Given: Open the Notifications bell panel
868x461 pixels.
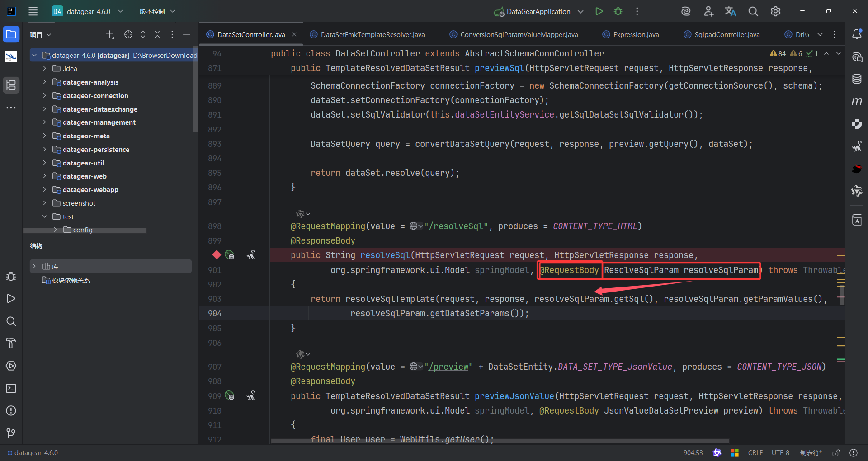Looking at the screenshot, I should click(x=857, y=34).
